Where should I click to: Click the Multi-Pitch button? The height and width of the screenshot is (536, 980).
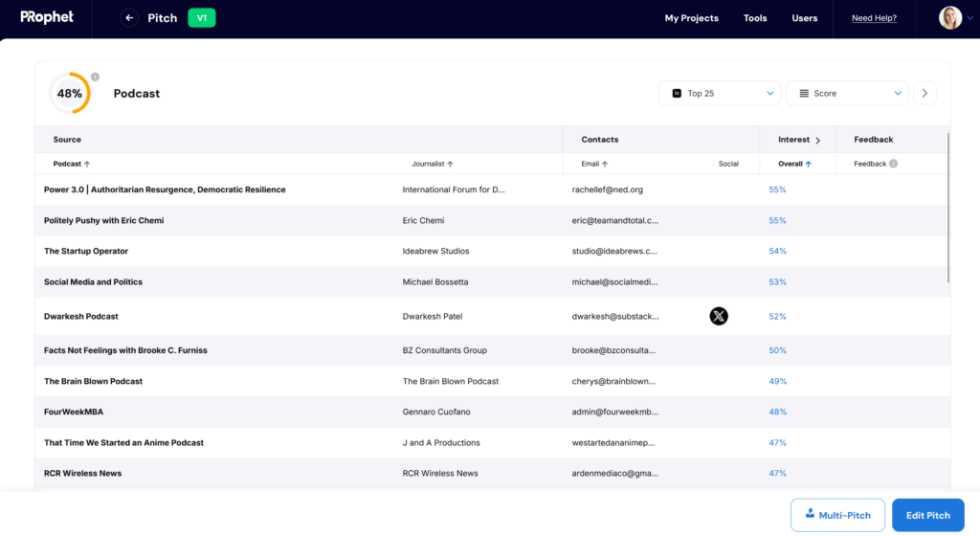(837, 515)
